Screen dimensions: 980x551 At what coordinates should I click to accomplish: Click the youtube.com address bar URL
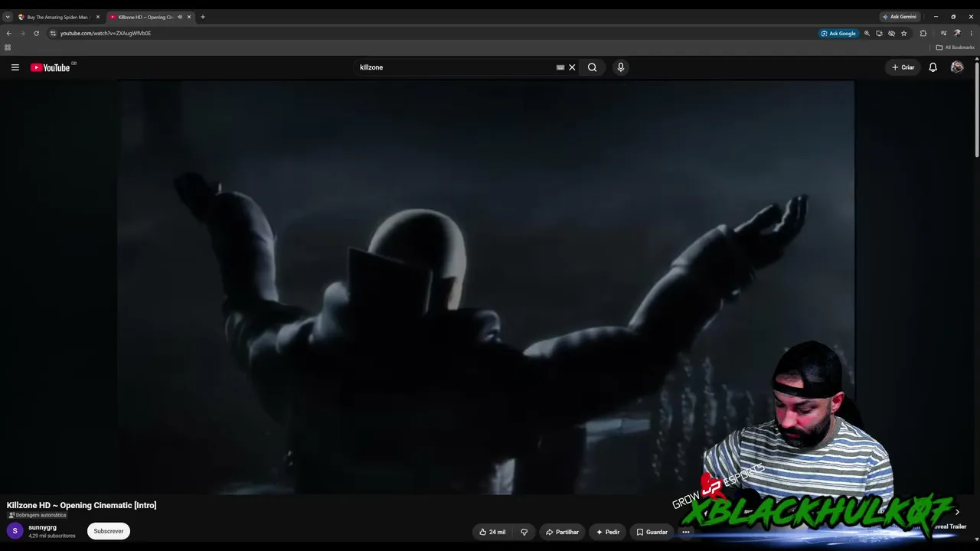[106, 34]
